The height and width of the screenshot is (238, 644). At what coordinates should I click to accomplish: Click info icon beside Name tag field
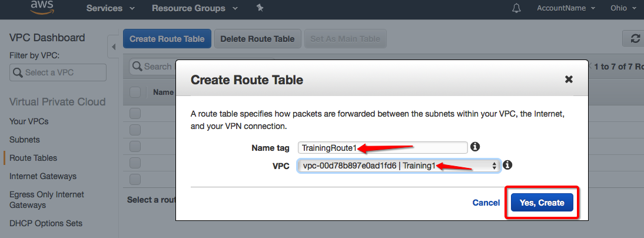click(x=476, y=146)
